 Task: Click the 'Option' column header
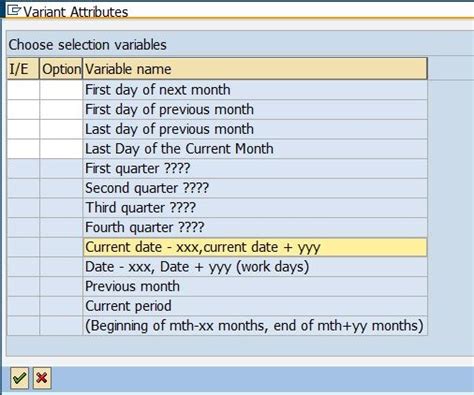[61, 69]
